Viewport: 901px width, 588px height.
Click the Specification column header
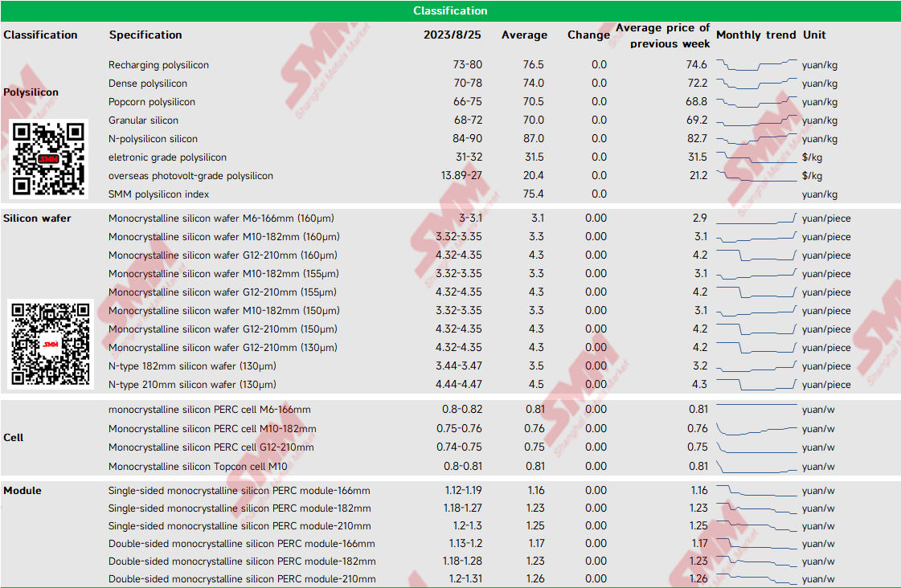pyautogui.click(x=145, y=35)
